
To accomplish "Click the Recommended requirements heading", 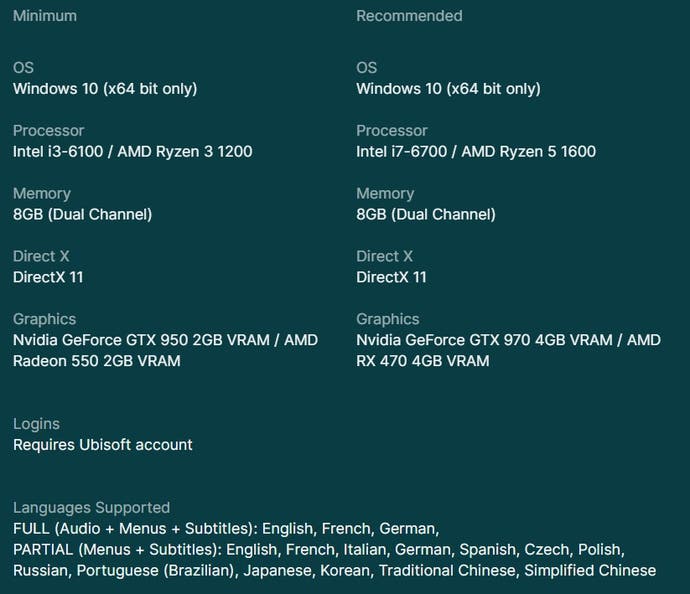I will pyautogui.click(x=409, y=16).
